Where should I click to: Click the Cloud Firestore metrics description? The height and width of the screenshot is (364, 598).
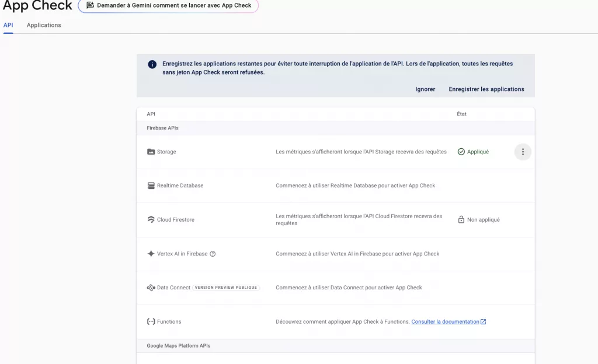pyautogui.click(x=359, y=220)
